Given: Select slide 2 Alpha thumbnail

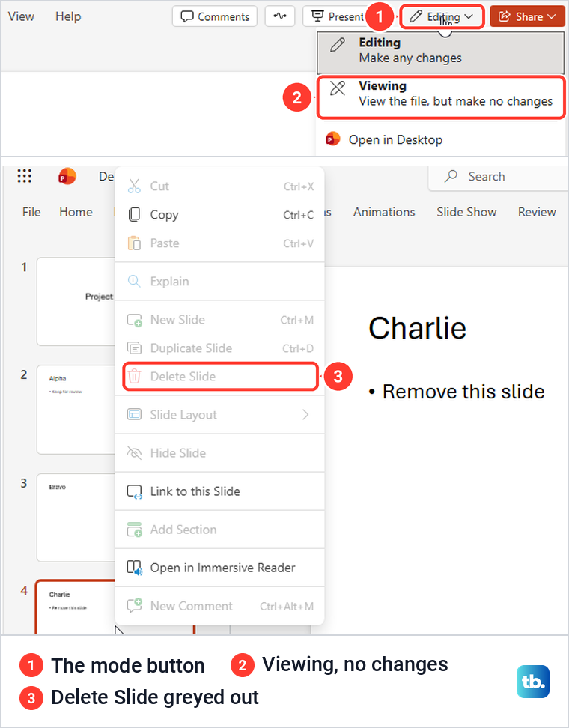Looking at the screenshot, I should pyautogui.click(x=76, y=409).
